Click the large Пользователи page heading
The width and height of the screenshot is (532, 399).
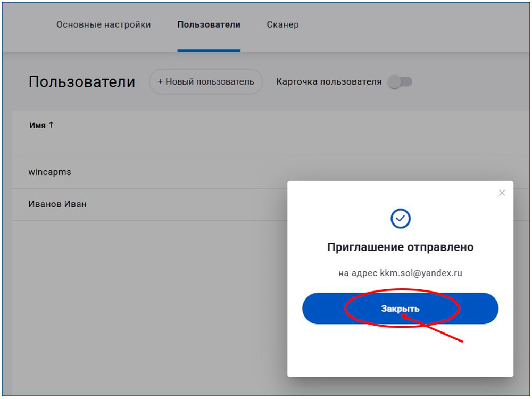point(81,82)
